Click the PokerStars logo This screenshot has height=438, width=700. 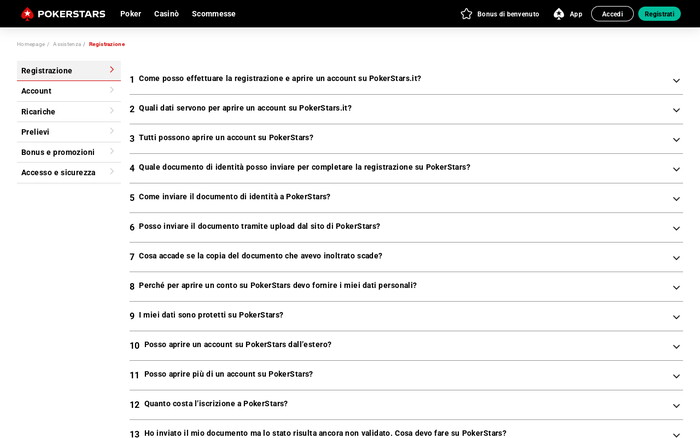click(63, 14)
